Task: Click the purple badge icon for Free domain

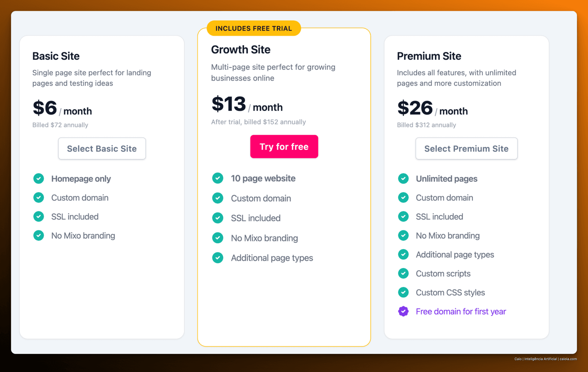Action: pyautogui.click(x=403, y=311)
